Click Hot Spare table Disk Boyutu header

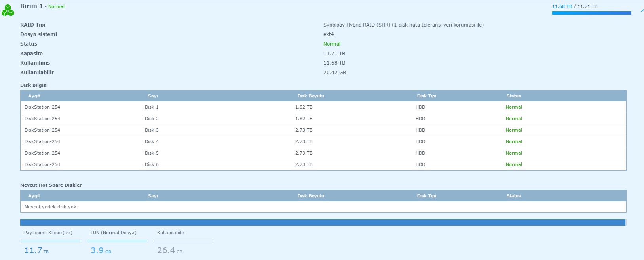[311, 196]
